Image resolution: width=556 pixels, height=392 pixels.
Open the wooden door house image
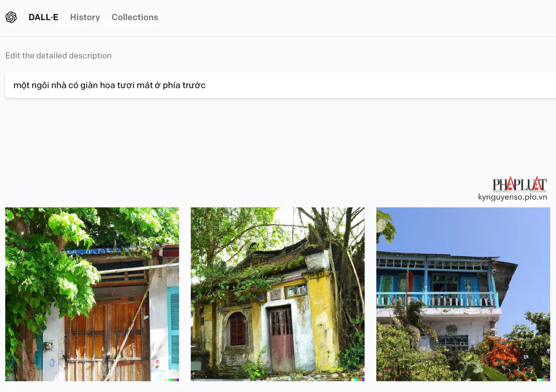coord(92,294)
